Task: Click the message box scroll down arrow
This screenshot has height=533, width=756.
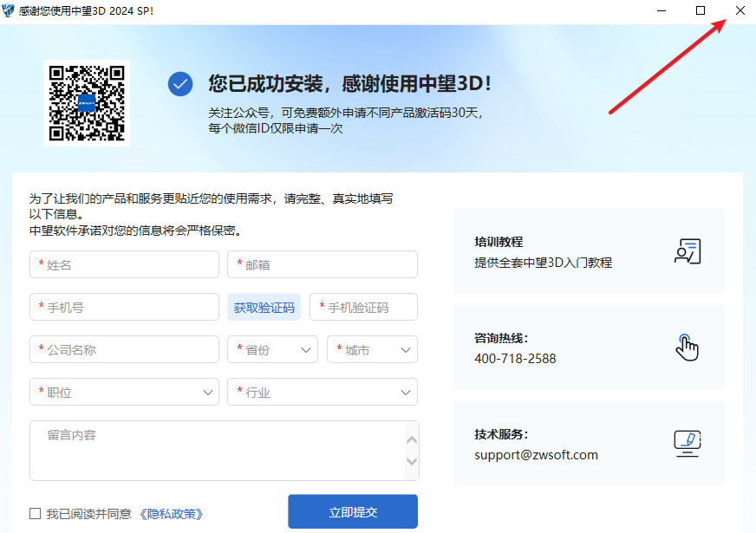Action: point(412,461)
